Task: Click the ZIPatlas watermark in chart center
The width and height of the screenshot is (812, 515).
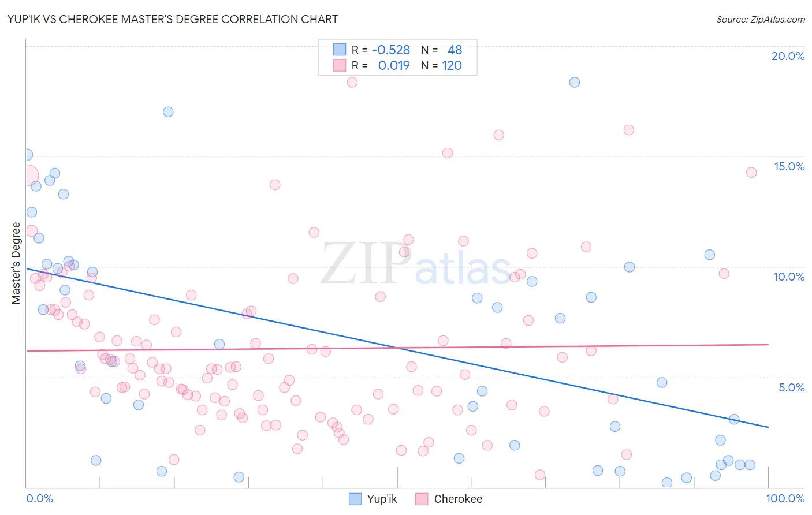Action: pos(416,264)
